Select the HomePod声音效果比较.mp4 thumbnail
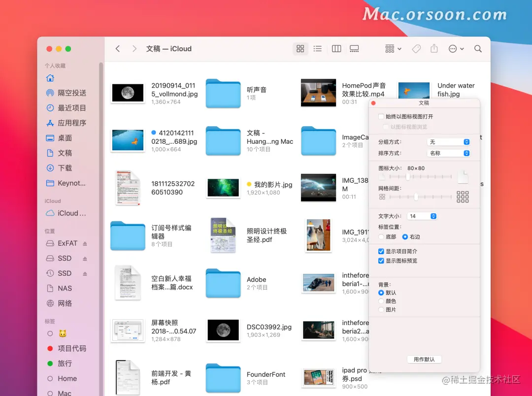 [x=318, y=93]
